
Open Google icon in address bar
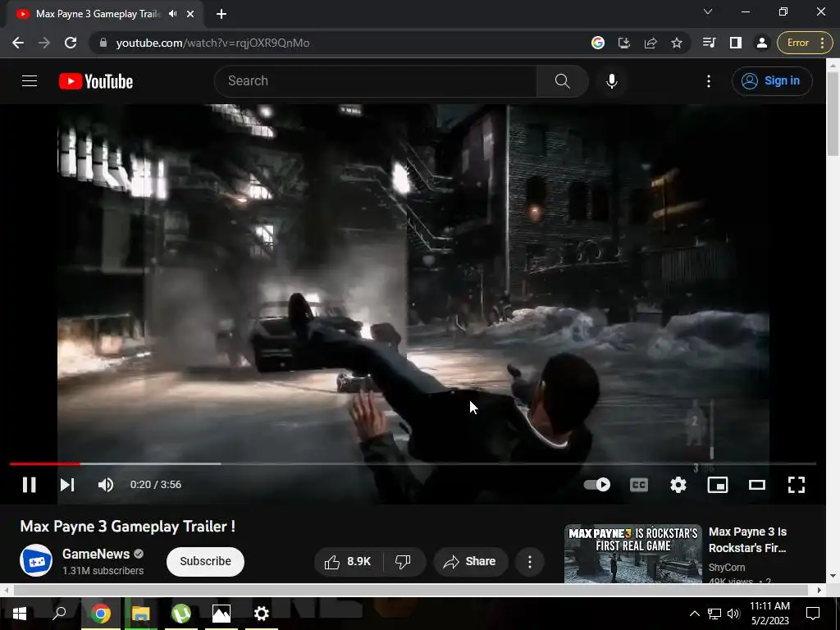(x=598, y=43)
